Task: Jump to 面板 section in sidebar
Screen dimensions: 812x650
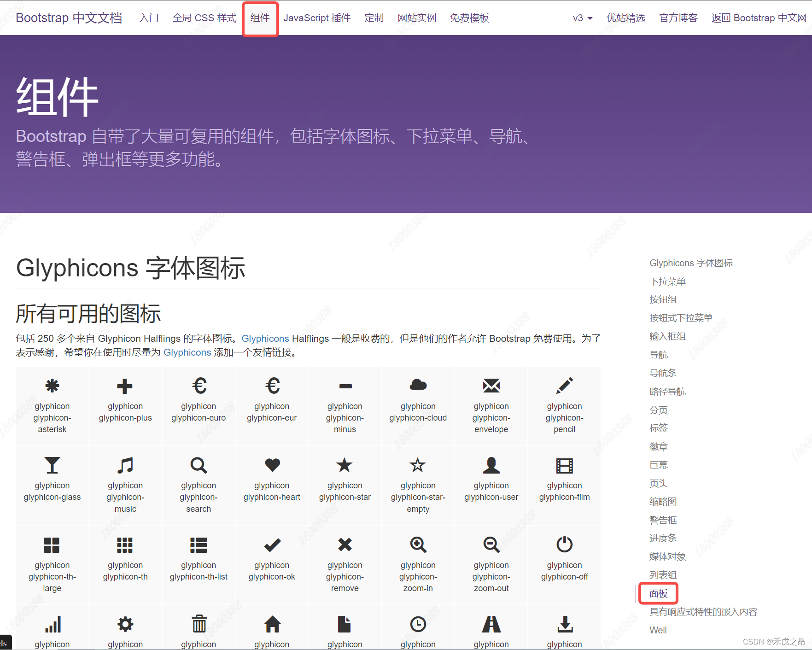Action: 658,593
